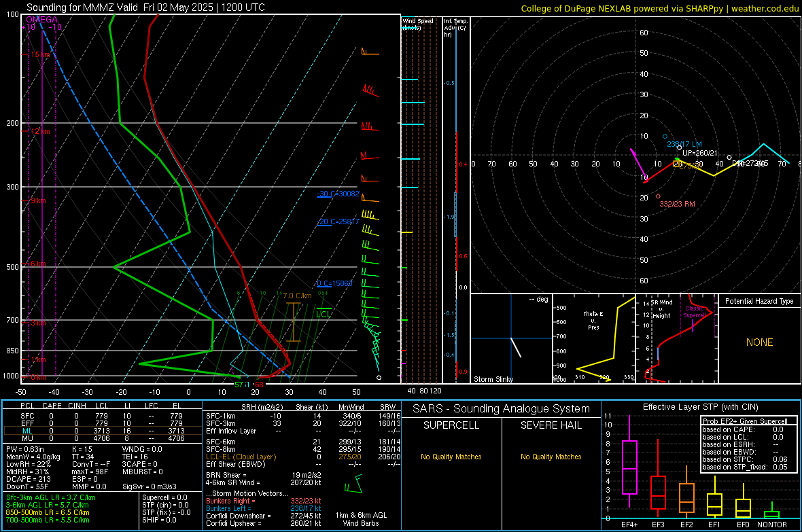Click the Bunkers Left = 238/17 kt line
This screenshot has width=802, height=532.
[264, 508]
